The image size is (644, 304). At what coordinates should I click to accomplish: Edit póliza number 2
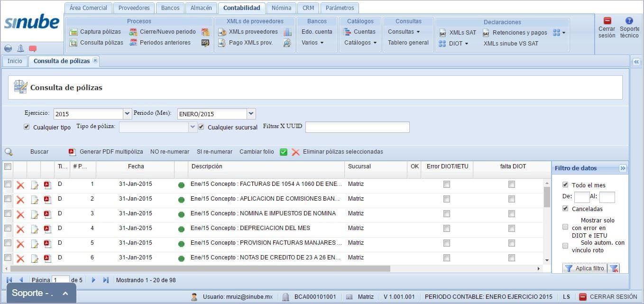click(34, 200)
